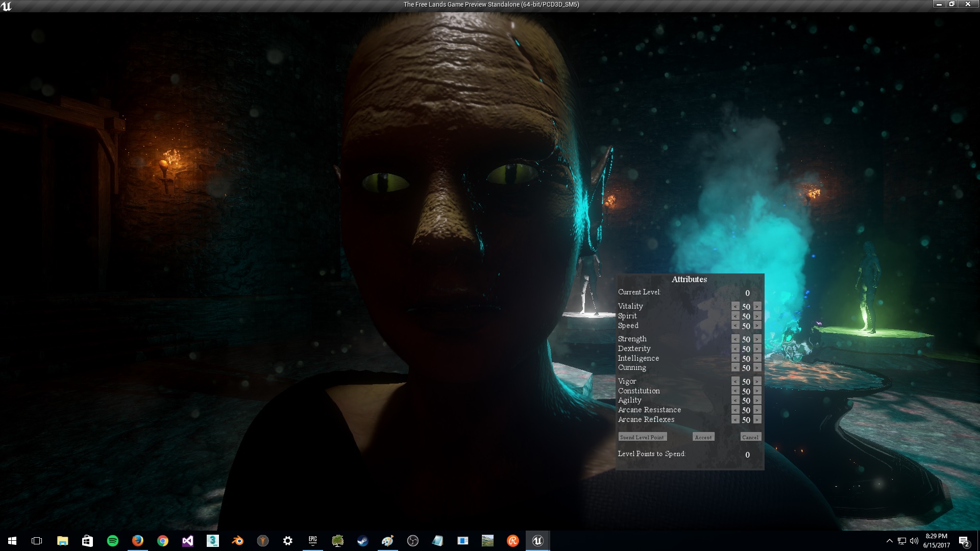Viewport: 980px width, 551px height.
Task: Decrease the Vitality attribute
Action: [735, 307]
